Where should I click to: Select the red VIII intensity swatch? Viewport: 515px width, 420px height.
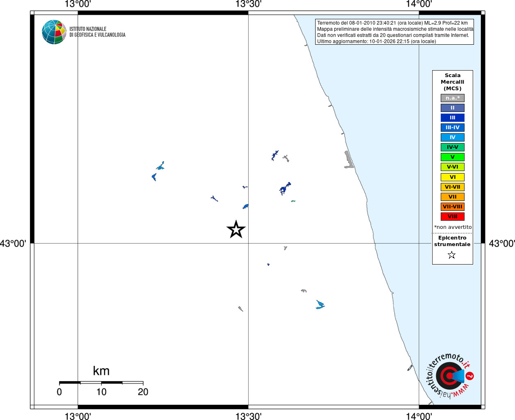click(x=452, y=217)
